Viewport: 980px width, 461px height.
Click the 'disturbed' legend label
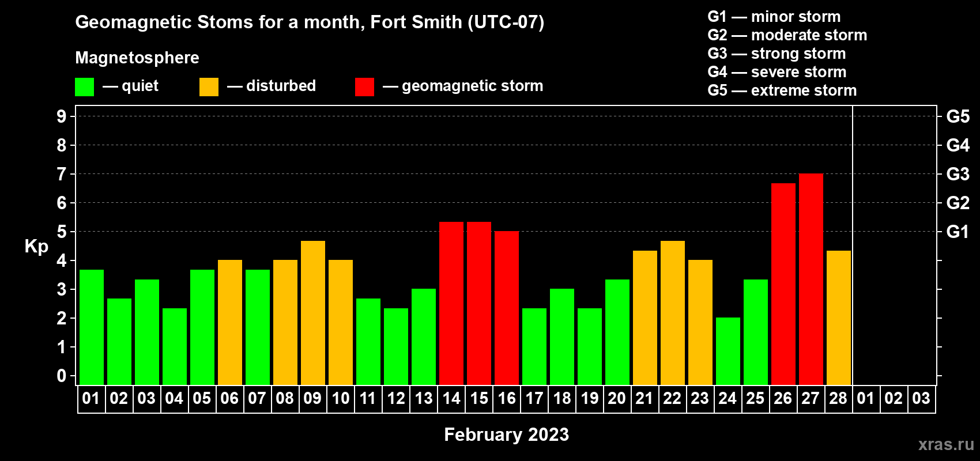click(281, 86)
